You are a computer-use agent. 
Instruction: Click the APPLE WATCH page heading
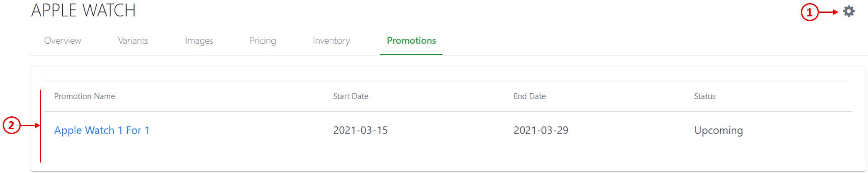[x=84, y=11]
